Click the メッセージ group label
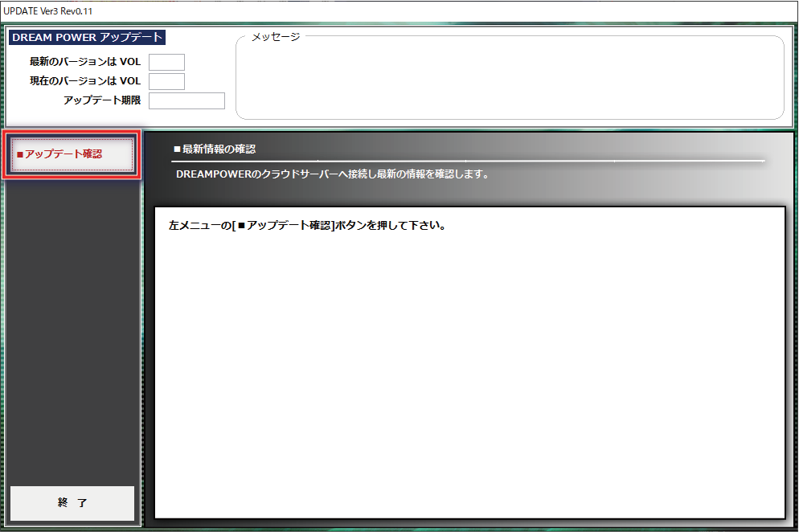The width and height of the screenshot is (799, 532). pos(276,37)
